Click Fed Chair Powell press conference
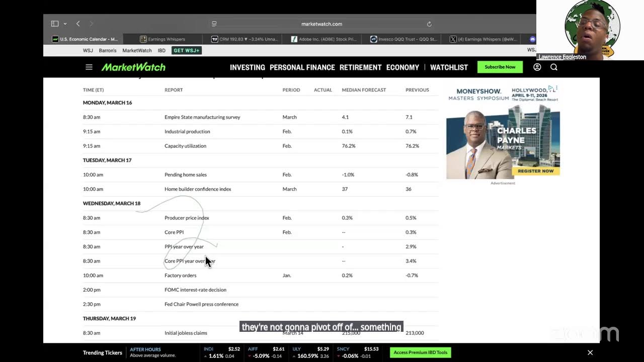Viewport: 644px width, 362px height. click(x=201, y=304)
